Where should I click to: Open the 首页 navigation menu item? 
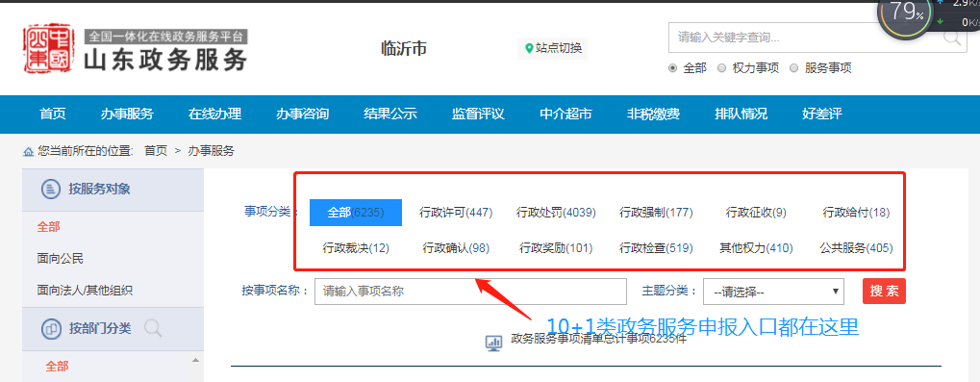[x=53, y=114]
